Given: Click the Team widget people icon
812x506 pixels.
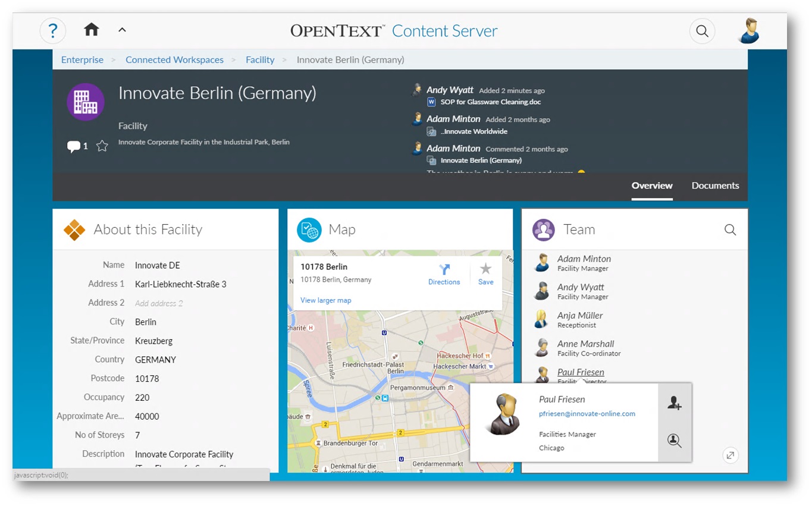Looking at the screenshot, I should [x=544, y=230].
